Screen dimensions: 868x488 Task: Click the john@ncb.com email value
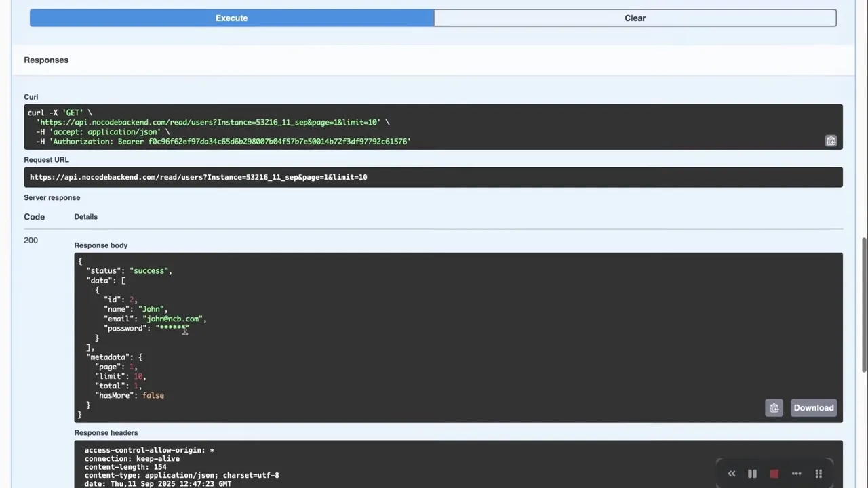[x=173, y=319]
